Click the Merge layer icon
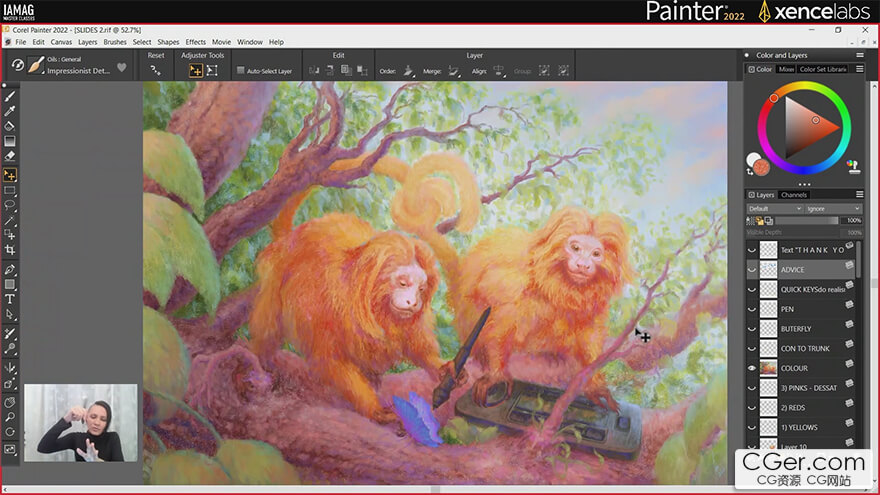The width and height of the screenshot is (880, 495). point(454,71)
